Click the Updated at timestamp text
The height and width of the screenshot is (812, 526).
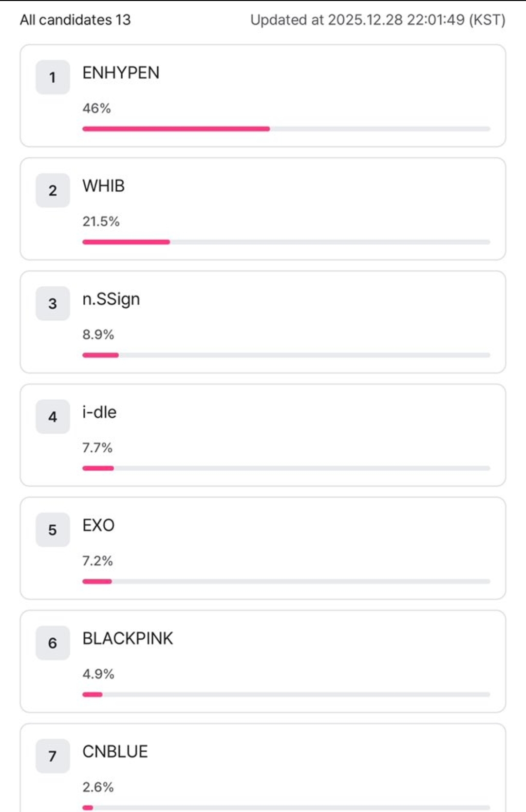(377, 20)
